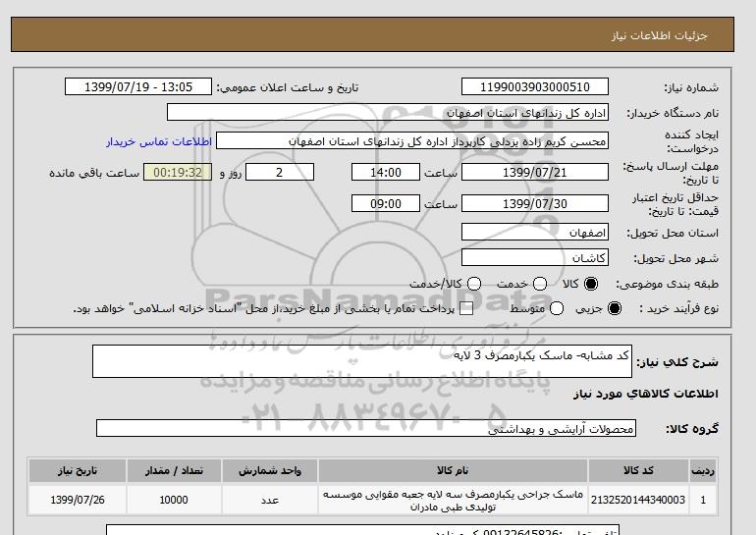Click the quantity cell 10000
This screenshot has height=535, width=756.
174,500
